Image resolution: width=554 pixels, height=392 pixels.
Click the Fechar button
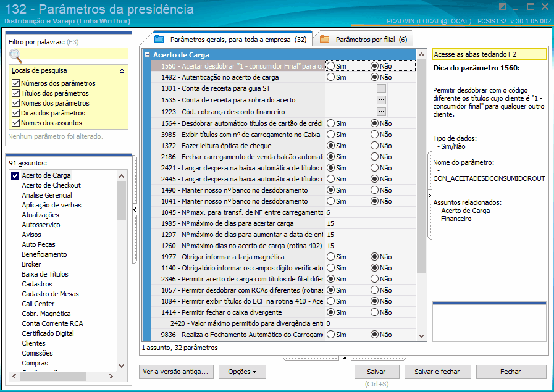pos(511,372)
